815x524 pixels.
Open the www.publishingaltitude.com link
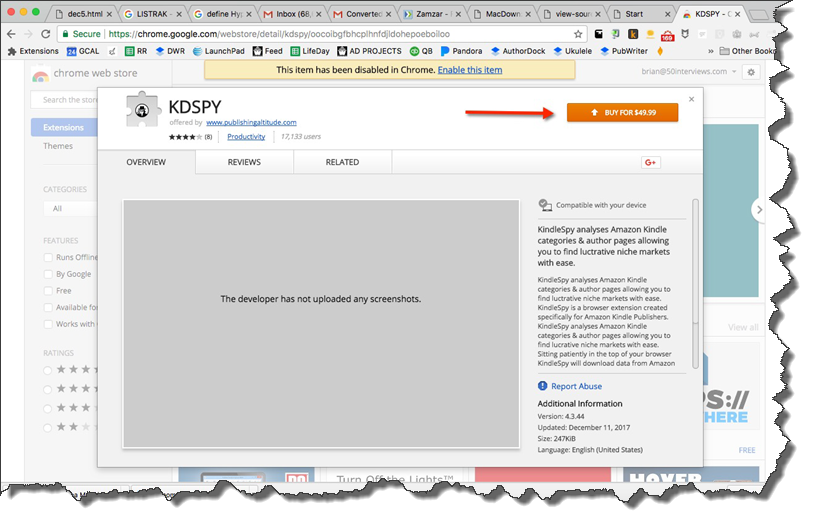(251, 122)
